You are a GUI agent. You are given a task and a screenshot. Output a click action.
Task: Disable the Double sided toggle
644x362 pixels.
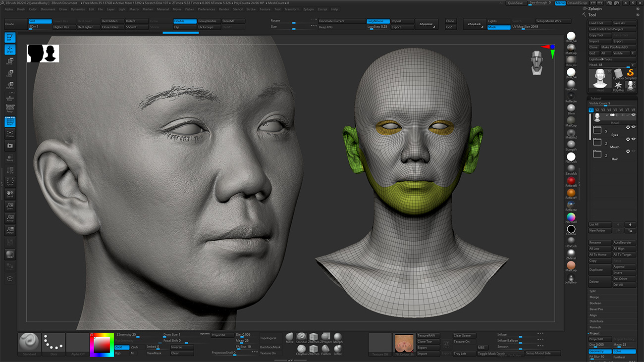tap(185, 21)
